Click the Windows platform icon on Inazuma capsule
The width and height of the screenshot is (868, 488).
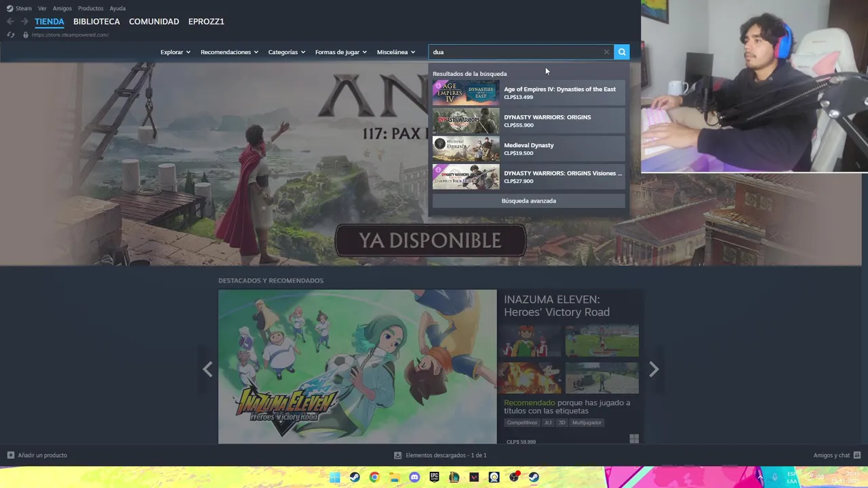coord(634,439)
